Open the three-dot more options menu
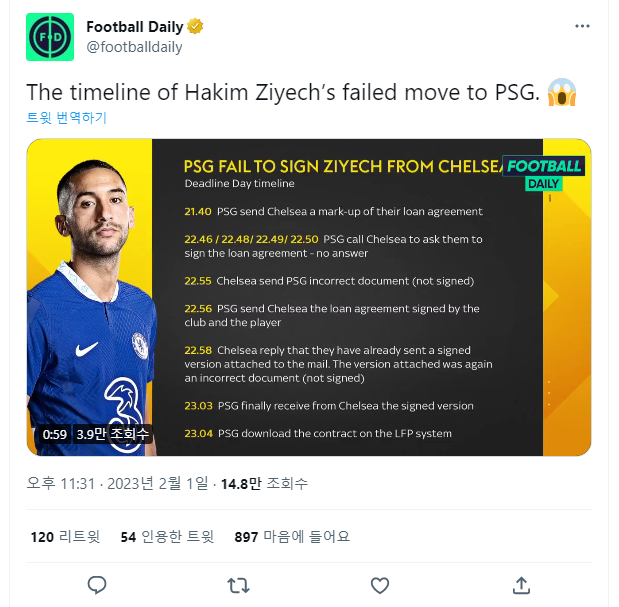This screenshot has width=619, height=607. pos(582,26)
